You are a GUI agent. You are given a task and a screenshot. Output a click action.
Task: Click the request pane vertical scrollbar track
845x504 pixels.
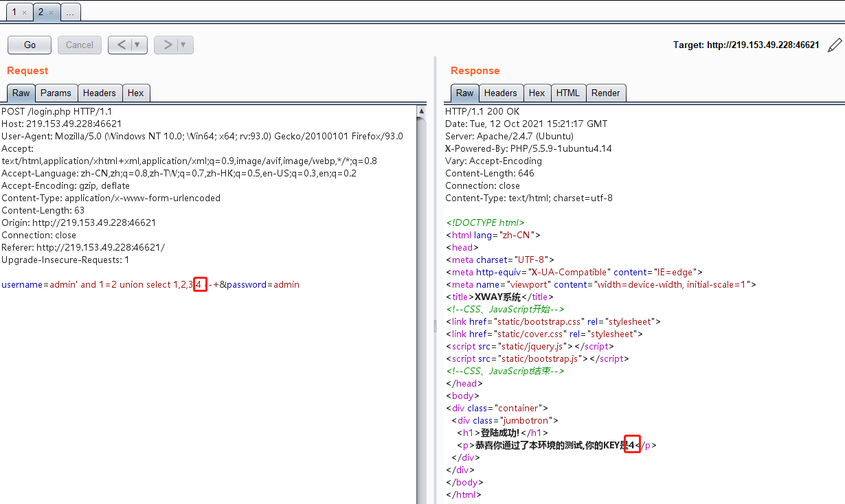click(422, 309)
